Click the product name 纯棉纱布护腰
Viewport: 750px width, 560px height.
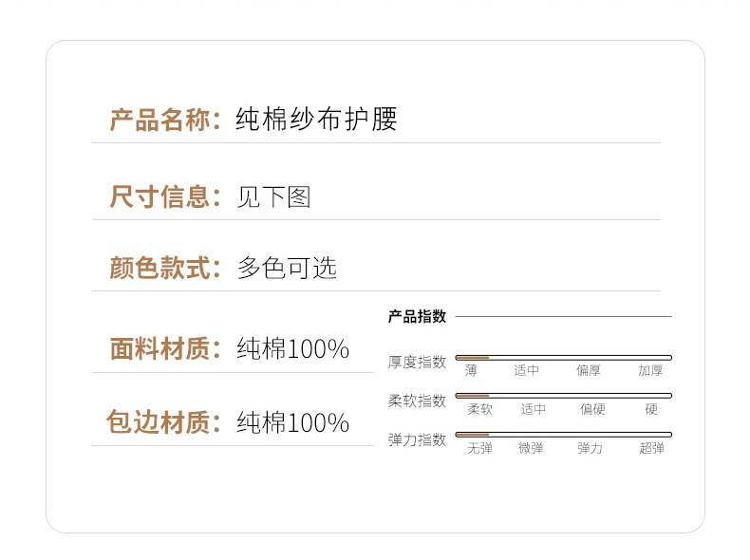(x=316, y=119)
